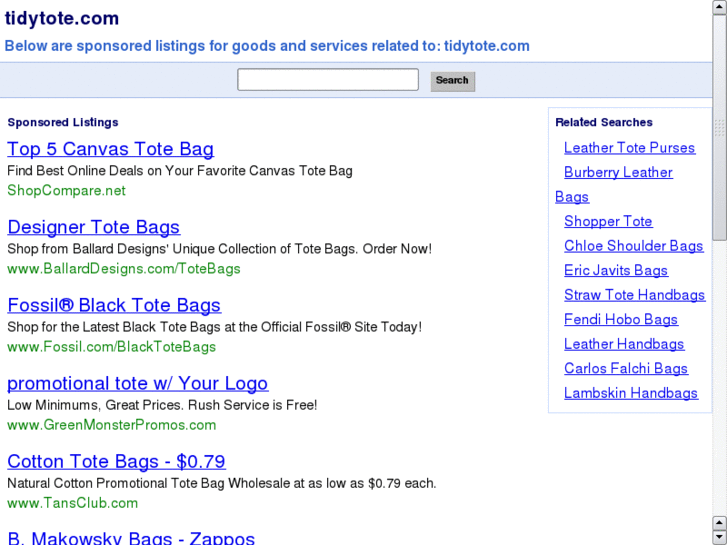
Task: Open promotional tote w/ Your Logo link
Action: tap(138, 384)
